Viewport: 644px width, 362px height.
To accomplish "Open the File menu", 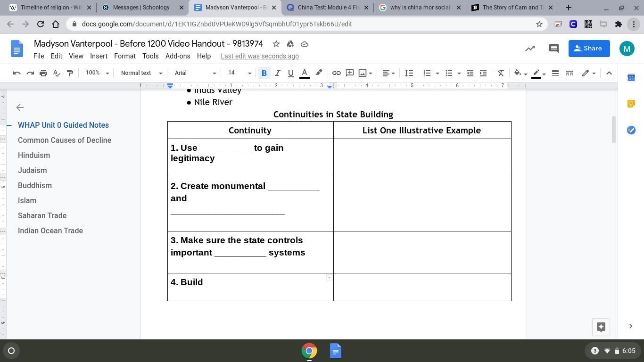I will click(39, 56).
